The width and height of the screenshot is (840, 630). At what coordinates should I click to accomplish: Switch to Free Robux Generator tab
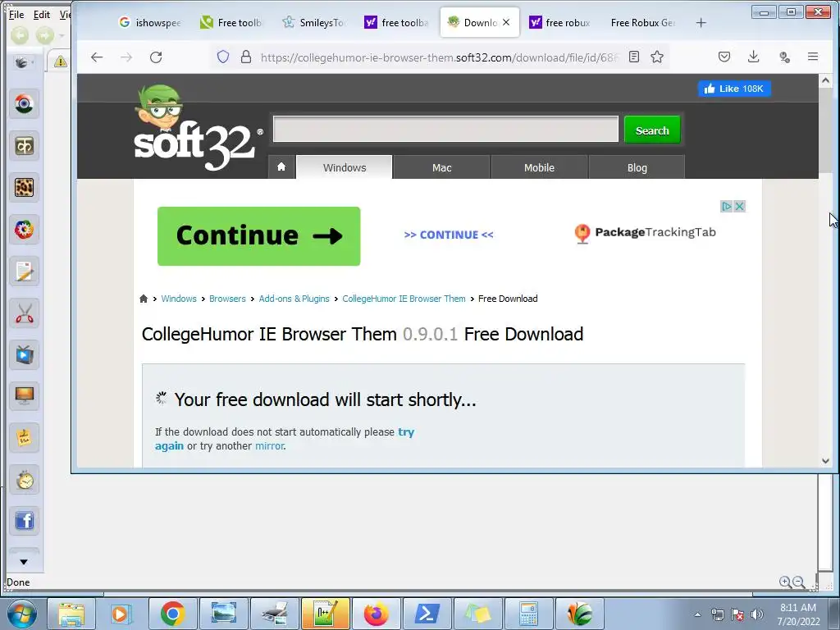pos(643,22)
